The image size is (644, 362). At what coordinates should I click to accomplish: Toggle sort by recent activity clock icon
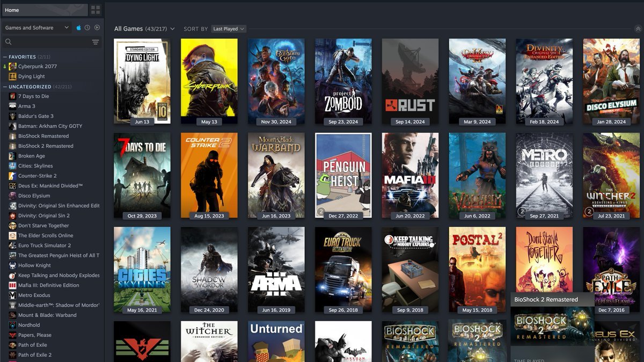point(87,27)
